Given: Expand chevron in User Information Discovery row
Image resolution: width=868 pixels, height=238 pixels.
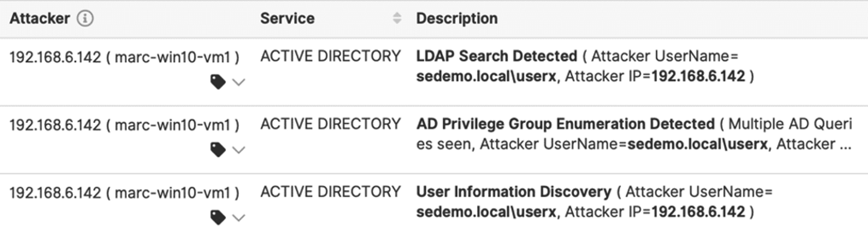Looking at the screenshot, I should click(239, 218).
